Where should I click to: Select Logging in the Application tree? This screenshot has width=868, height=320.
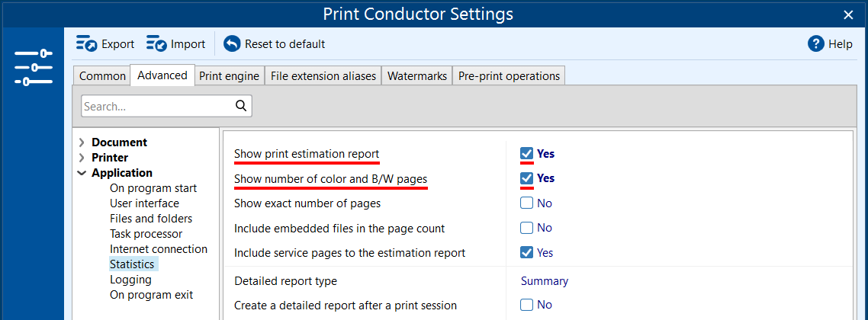[130, 280]
